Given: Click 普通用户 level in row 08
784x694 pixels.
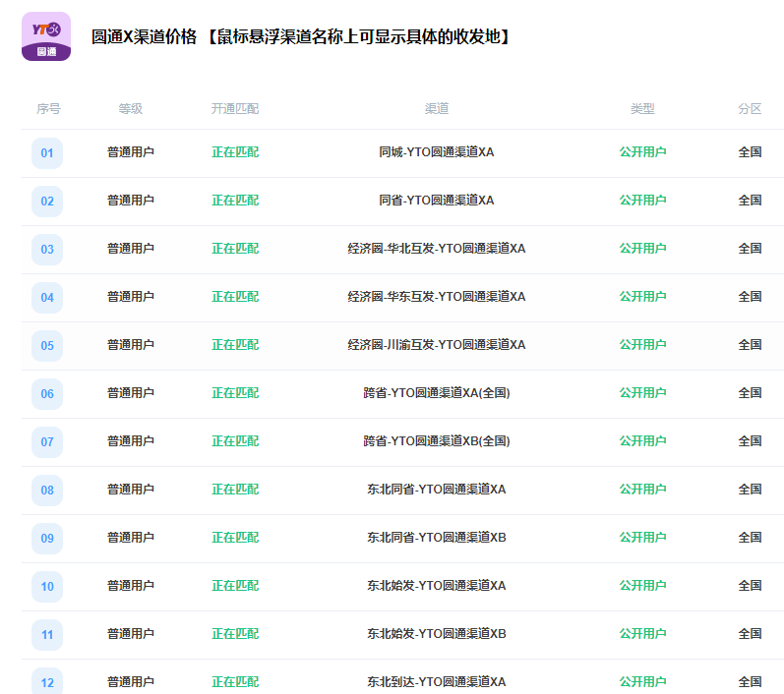Looking at the screenshot, I should coord(131,490).
